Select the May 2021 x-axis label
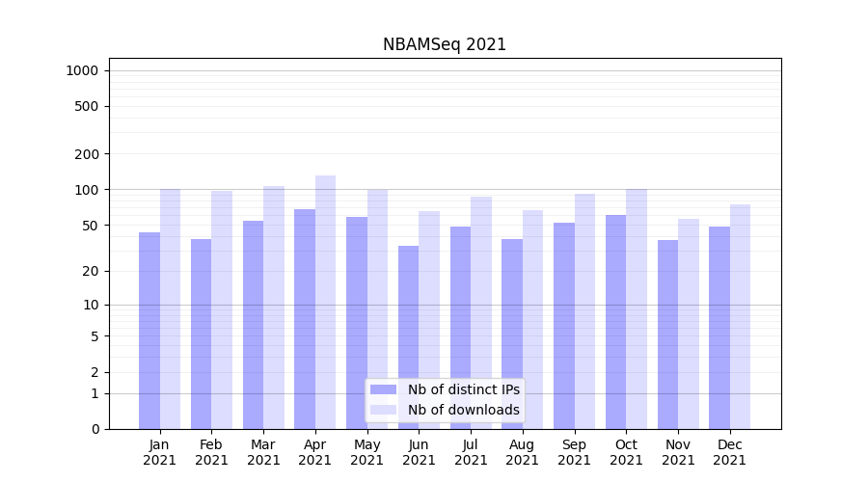Image resolution: width=868 pixels, height=482 pixels. 366,452
